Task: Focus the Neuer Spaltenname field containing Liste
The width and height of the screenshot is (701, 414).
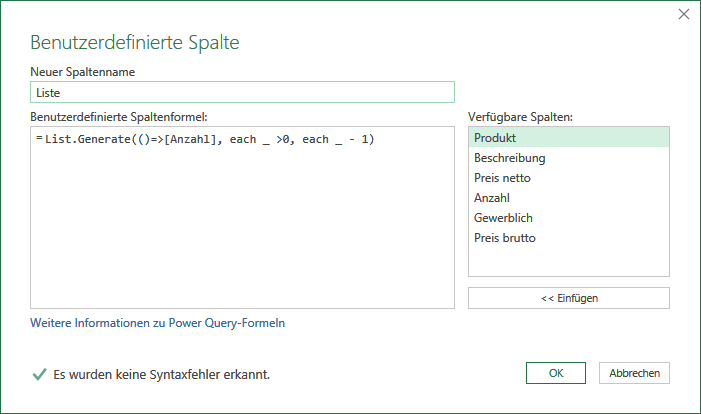Action: tap(242, 92)
